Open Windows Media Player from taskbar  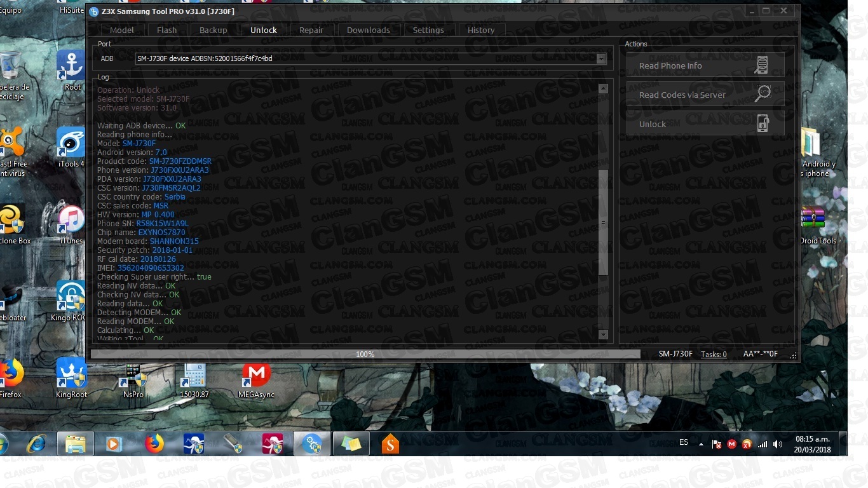pos(114,444)
